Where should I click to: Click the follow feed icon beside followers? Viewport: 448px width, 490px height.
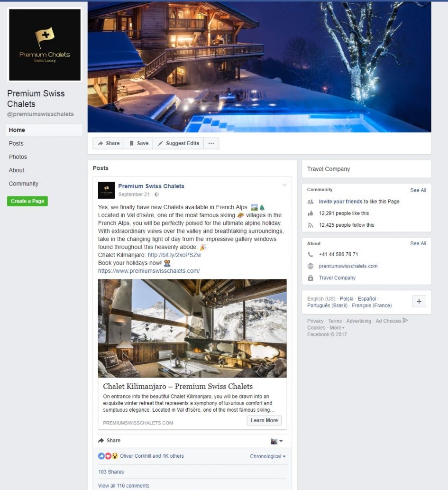pos(310,225)
